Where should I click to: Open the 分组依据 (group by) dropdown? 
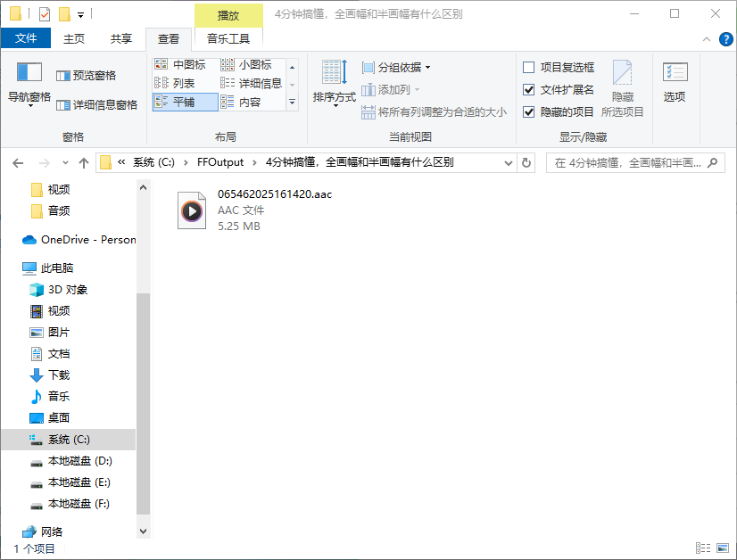(x=395, y=66)
